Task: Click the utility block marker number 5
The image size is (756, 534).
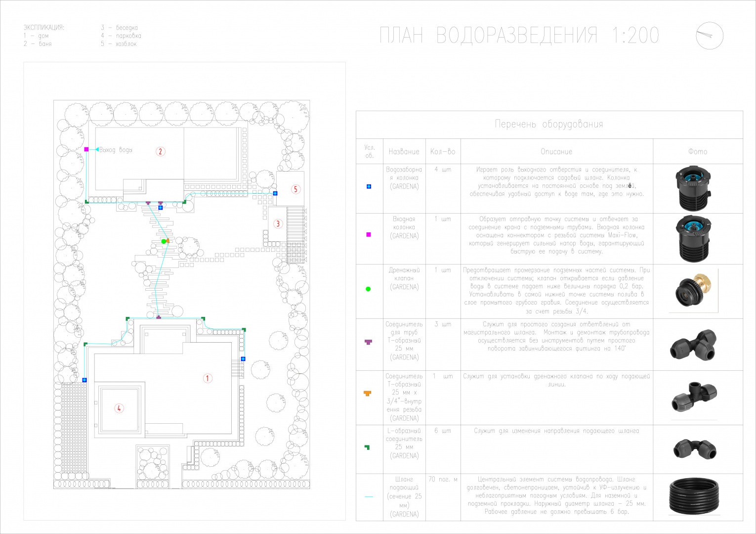Action: tap(295, 189)
